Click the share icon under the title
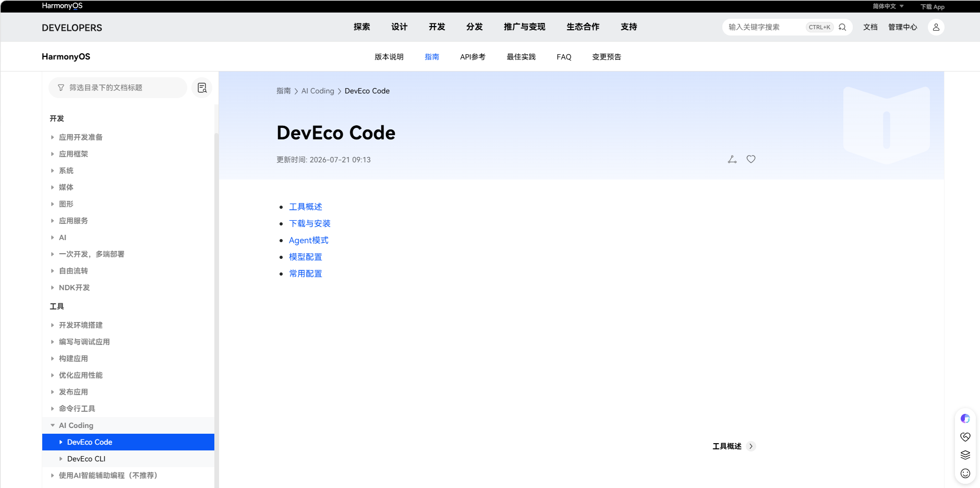This screenshot has height=488, width=980. (x=732, y=159)
